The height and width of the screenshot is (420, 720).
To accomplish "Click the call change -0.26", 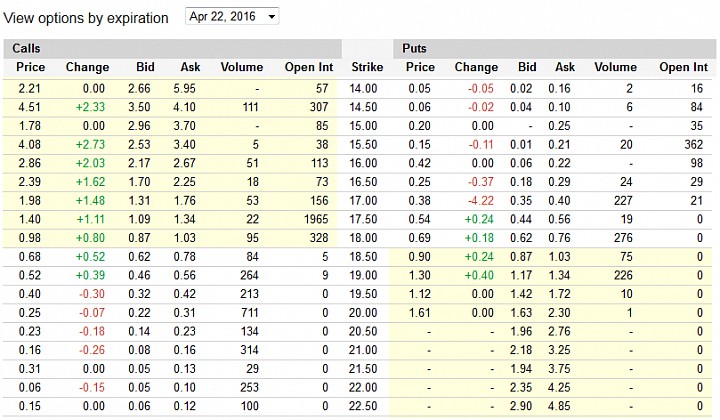I will click(x=92, y=350).
